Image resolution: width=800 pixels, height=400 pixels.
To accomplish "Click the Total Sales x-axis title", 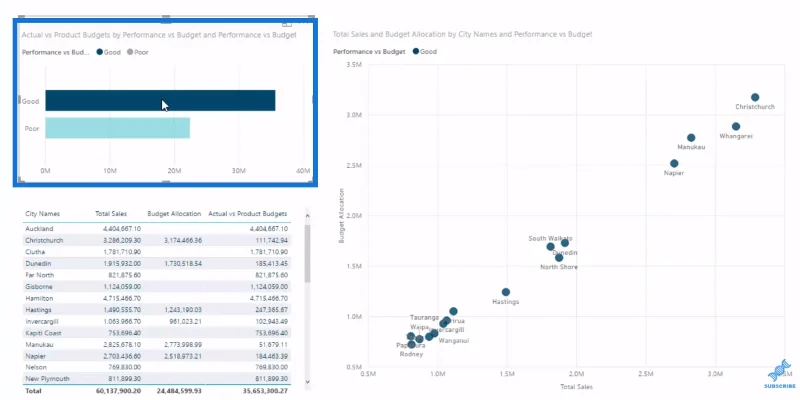I will pos(577,387).
